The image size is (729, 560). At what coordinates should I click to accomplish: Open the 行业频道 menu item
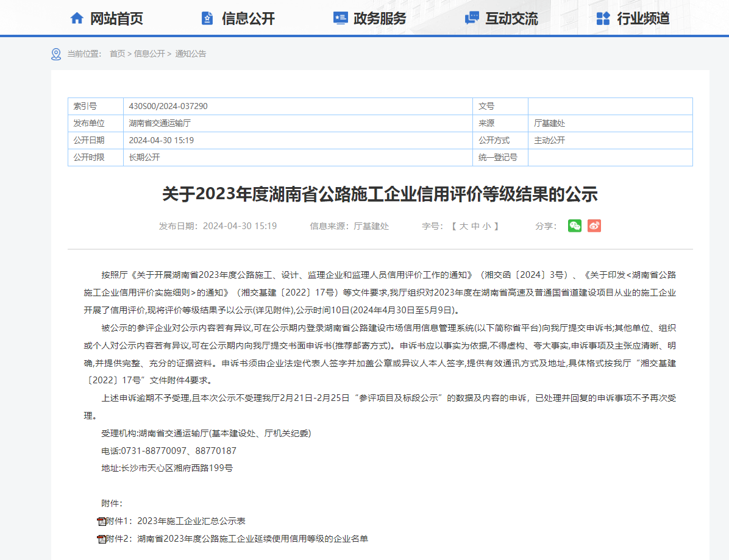643,18
